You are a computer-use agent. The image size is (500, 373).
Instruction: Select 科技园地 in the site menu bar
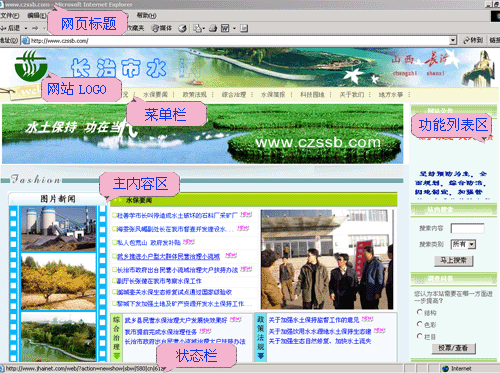(x=312, y=95)
